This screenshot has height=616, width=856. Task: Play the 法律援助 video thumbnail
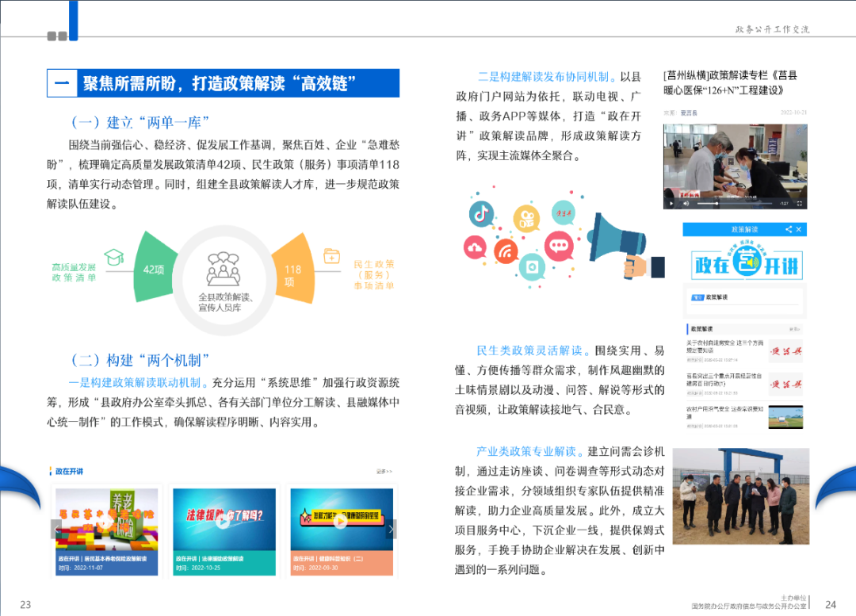point(224,522)
